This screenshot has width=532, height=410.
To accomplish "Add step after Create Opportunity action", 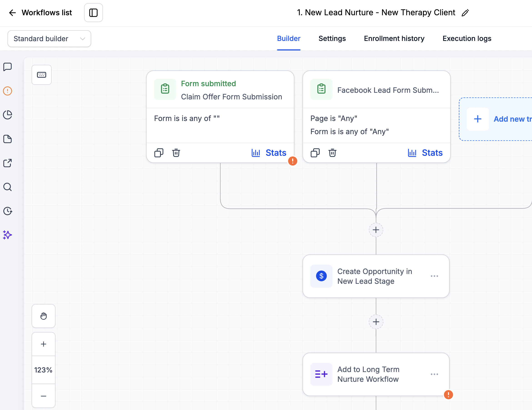I will pos(376,322).
